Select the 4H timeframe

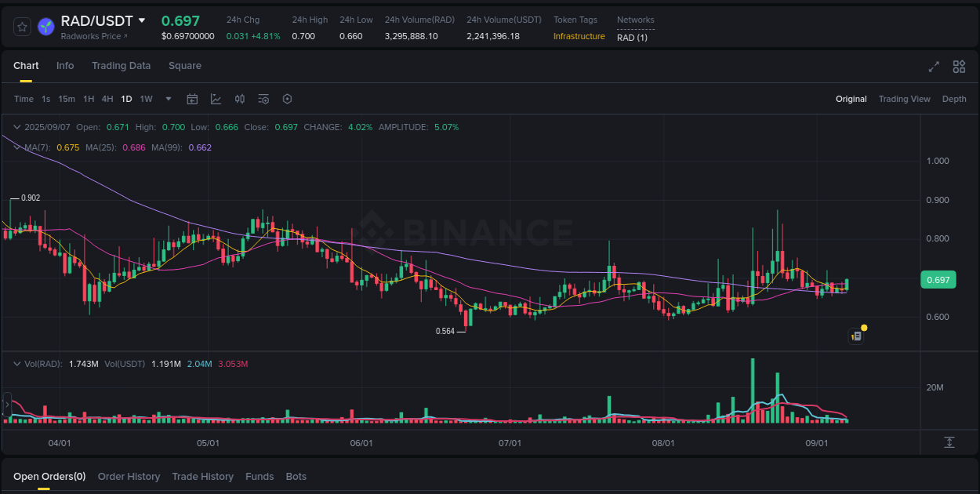pos(107,99)
